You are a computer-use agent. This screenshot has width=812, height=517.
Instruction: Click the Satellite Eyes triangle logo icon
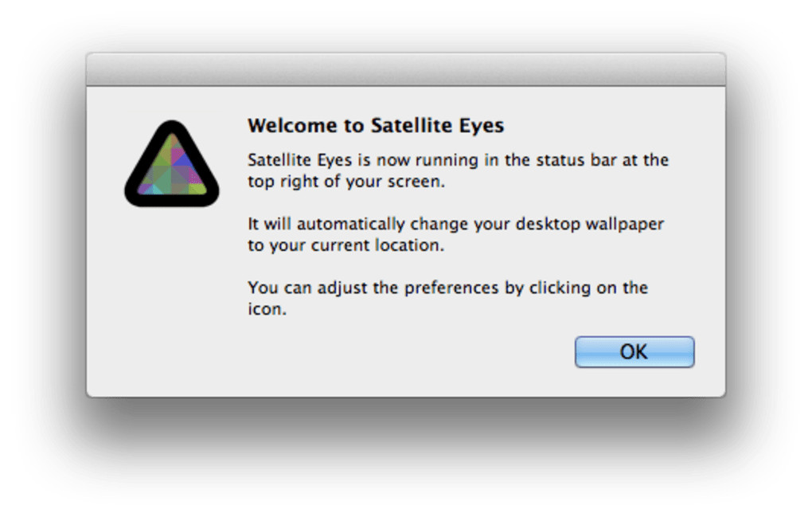(x=171, y=166)
